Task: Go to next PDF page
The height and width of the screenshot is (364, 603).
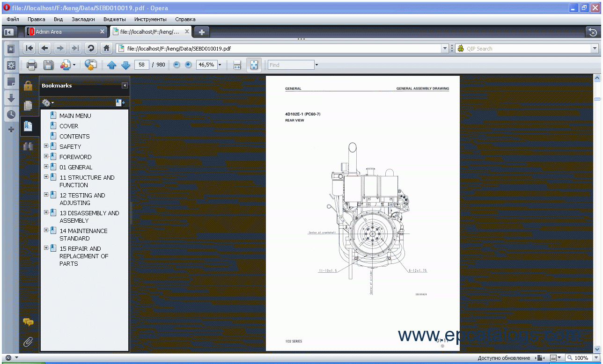Action: click(125, 65)
